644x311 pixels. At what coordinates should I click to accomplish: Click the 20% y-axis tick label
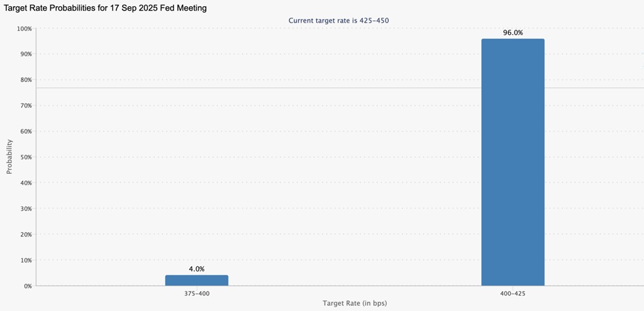click(25, 235)
